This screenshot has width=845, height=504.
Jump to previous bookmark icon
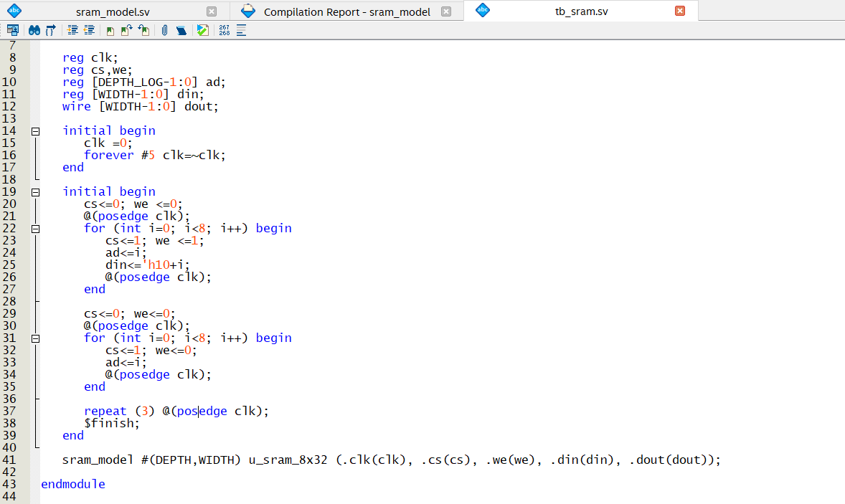144,31
